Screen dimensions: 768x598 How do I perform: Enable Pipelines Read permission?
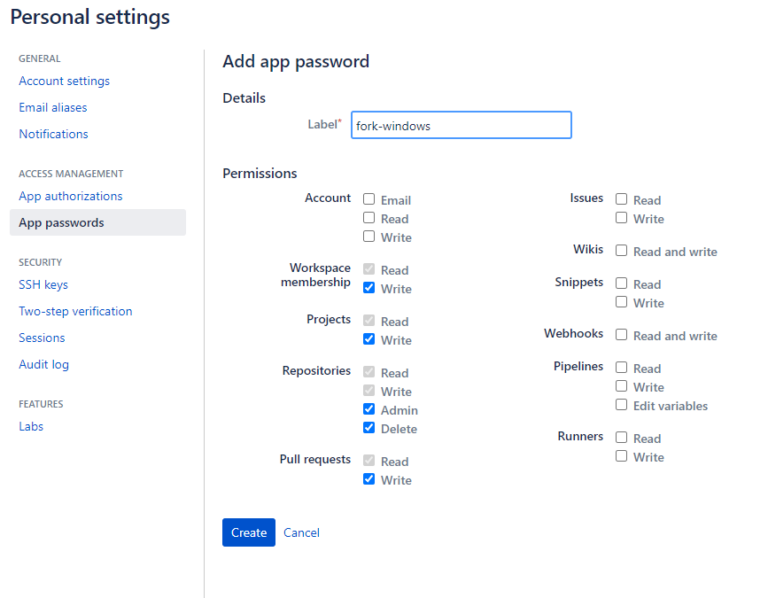(621, 367)
